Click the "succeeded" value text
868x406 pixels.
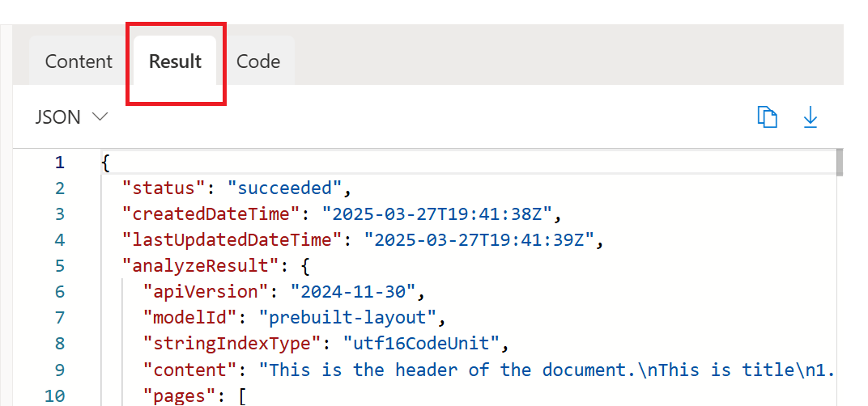click(286, 188)
